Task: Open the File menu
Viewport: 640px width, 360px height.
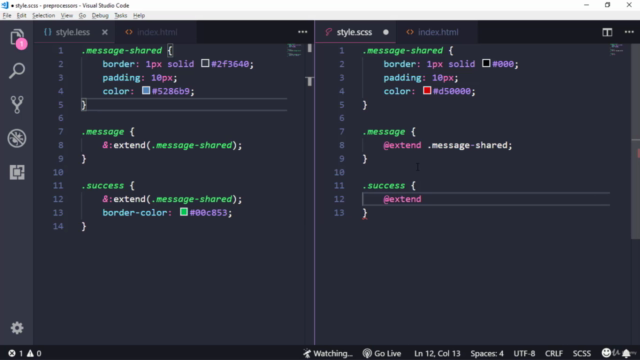Action: [x=7, y=16]
